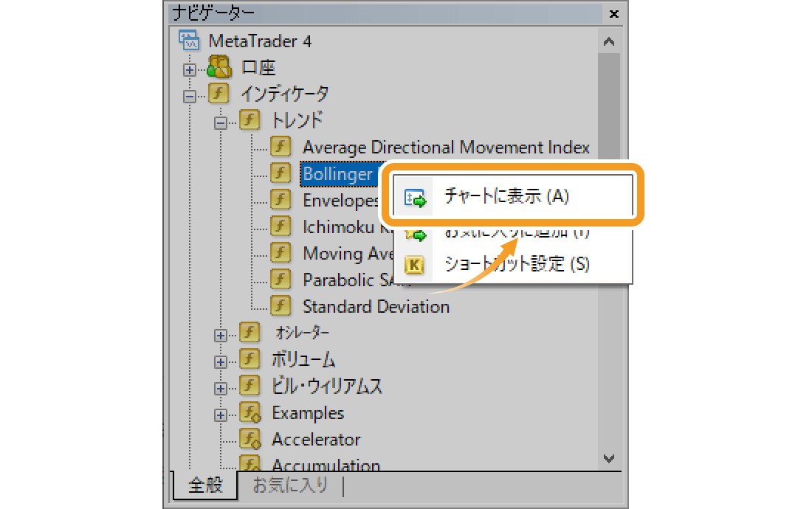Expand the ボリューム tree node
812x509 pixels.
[221, 361]
